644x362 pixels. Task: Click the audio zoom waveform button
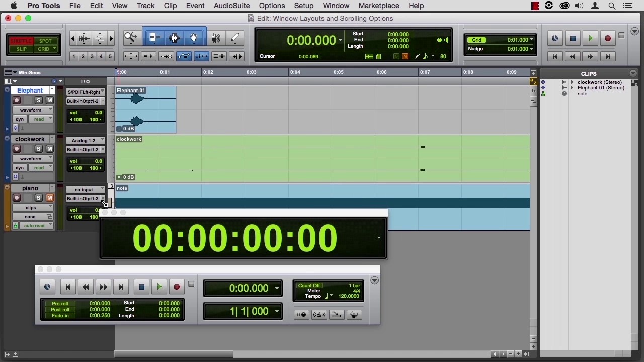point(85,38)
